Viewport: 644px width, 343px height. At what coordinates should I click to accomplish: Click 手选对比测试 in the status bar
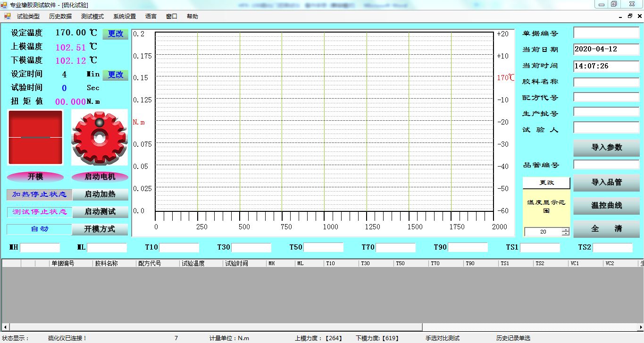tap(443, 338)
